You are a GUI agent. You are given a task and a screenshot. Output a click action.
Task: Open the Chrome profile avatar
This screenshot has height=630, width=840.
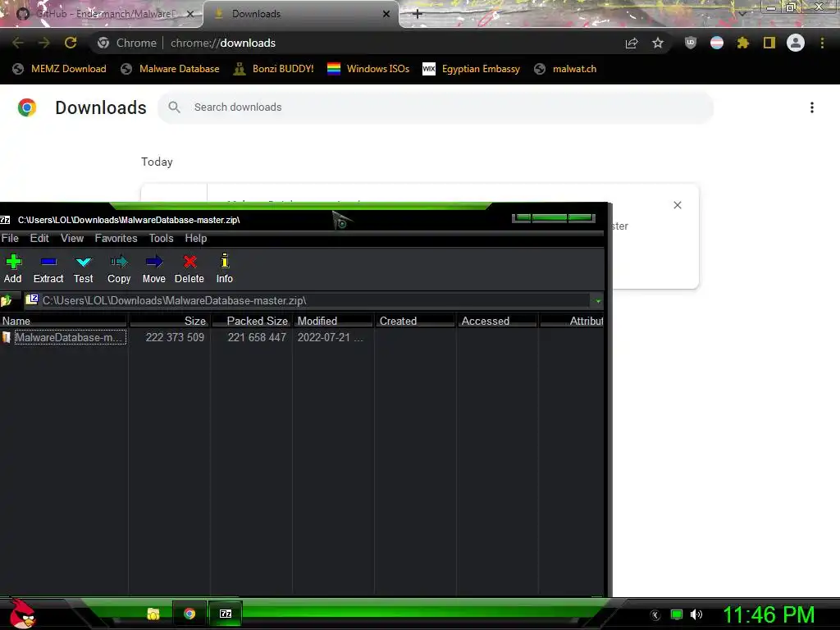796,43
